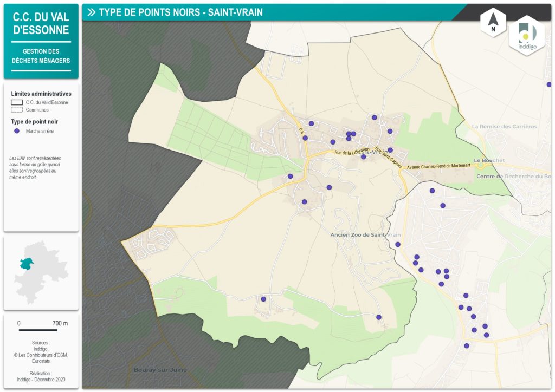
Task: Click the purple Marche arrière legend dot
Action: 17,131
